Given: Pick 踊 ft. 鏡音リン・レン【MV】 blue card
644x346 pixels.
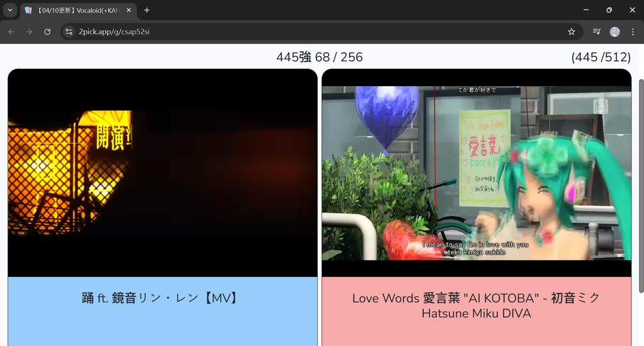Looking at the screenshot, I should (163, 311).
